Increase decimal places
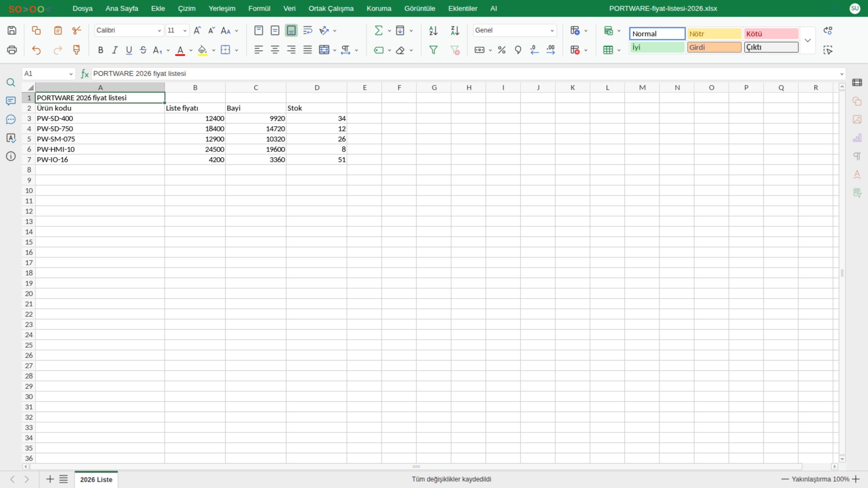The height and width of the screenshot is (488, 868). point(551,50)
